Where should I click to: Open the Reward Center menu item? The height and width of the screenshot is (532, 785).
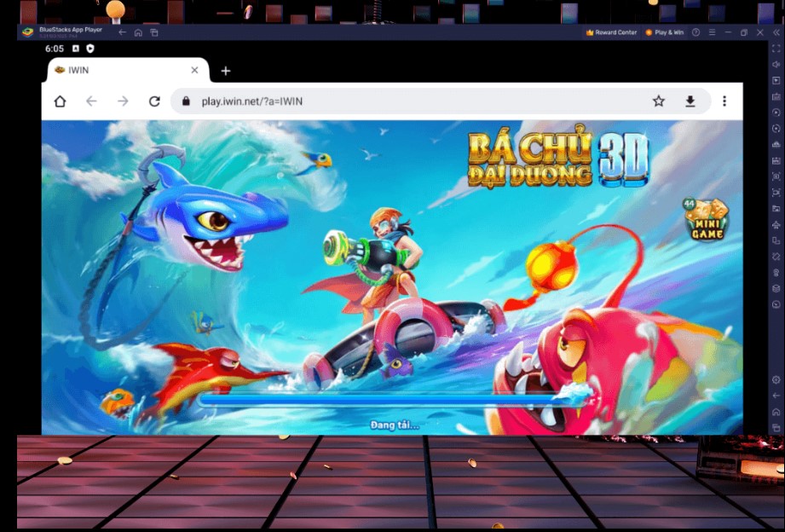point(614,32)
